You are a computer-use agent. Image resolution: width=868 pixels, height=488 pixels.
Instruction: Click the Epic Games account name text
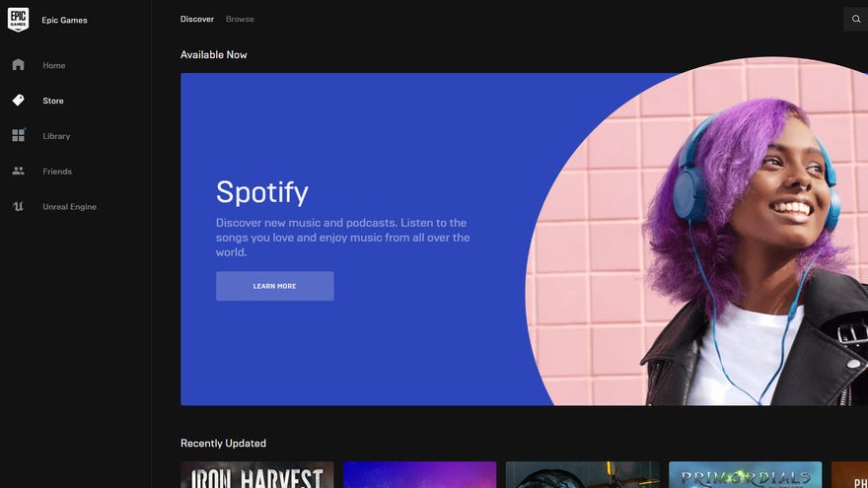64,20
